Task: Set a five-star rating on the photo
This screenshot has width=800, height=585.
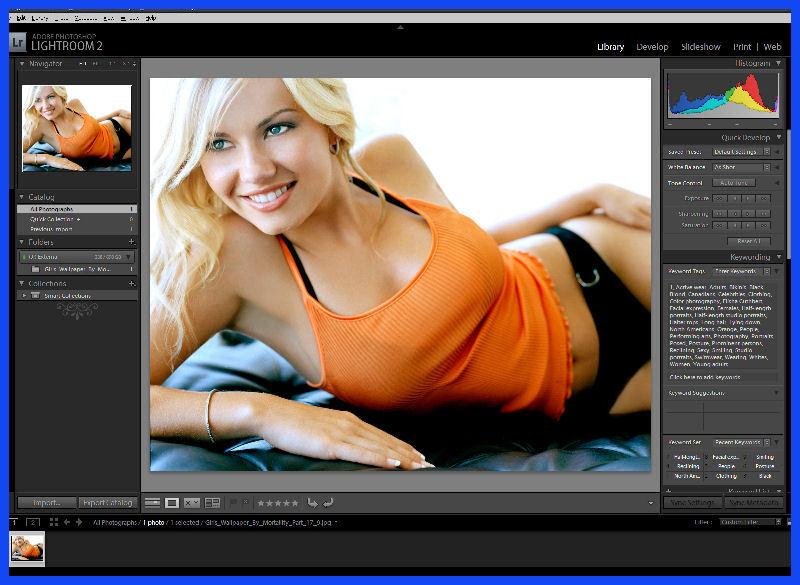Action: 293,504
